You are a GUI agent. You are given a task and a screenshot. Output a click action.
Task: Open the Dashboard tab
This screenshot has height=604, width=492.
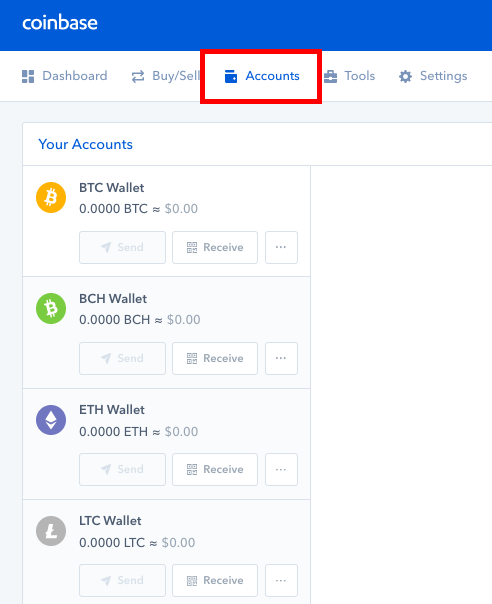[64, 76]
